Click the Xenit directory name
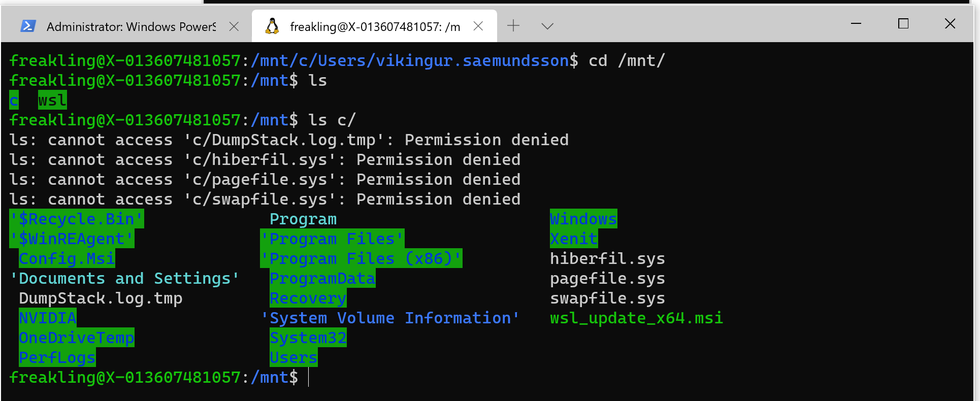This screenshot has height=401, width=980. (x=574, y=239)
